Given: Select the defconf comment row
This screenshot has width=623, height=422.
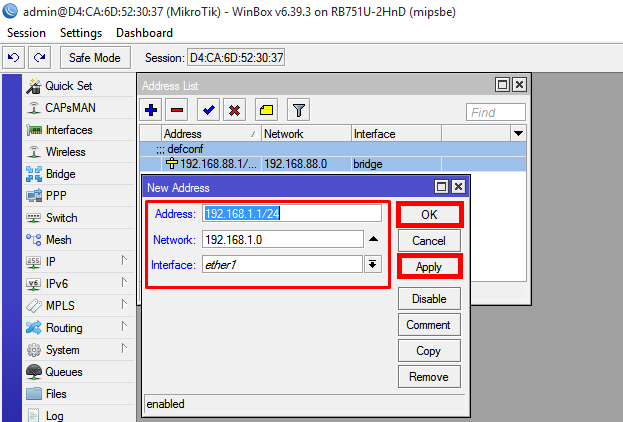Looking at the screenshot, I should (333, 149).
